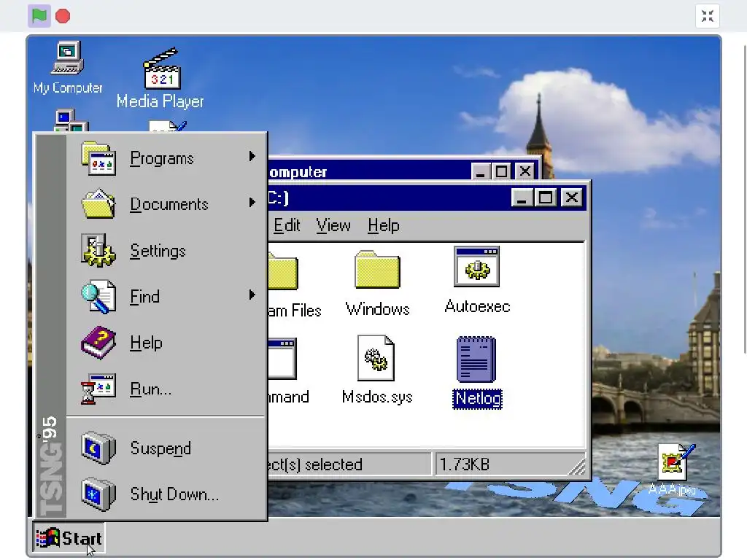Select the Netlog notepad icon
747x560 pixels.
(476, 359)
